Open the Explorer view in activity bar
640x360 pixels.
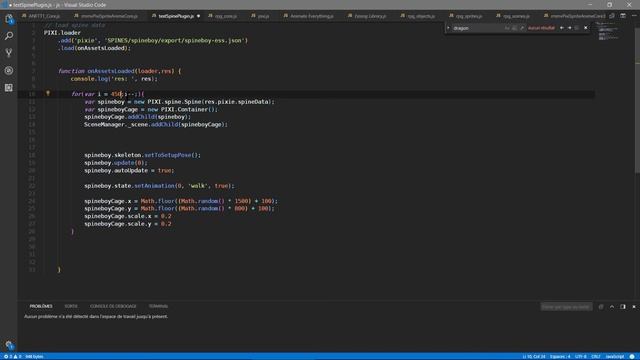pyautogui.click(x=9, y=19)
